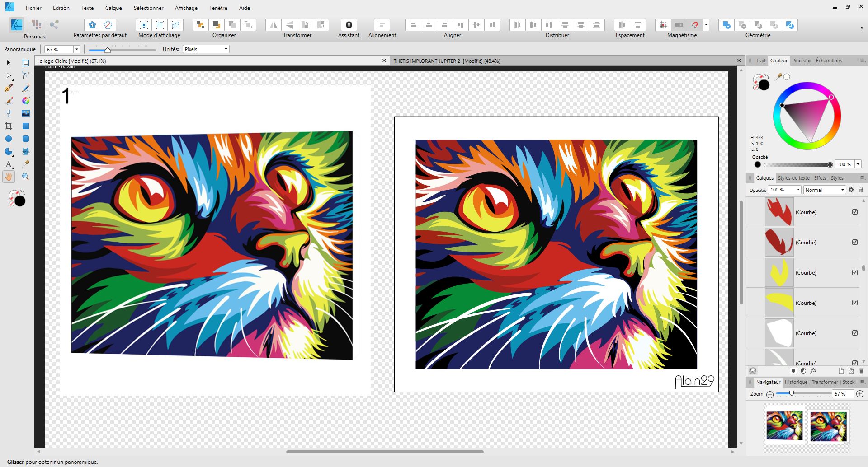
Task: Select the Node tool
Action: click(9, 75)
